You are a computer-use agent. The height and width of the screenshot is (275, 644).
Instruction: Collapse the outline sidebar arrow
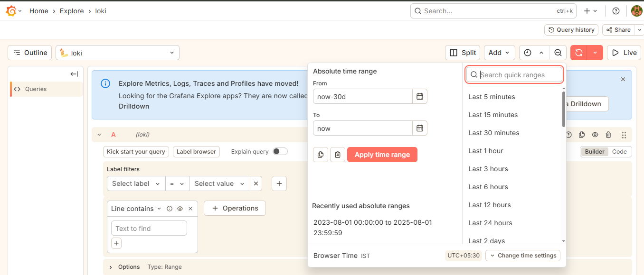(x=74, y=74)
